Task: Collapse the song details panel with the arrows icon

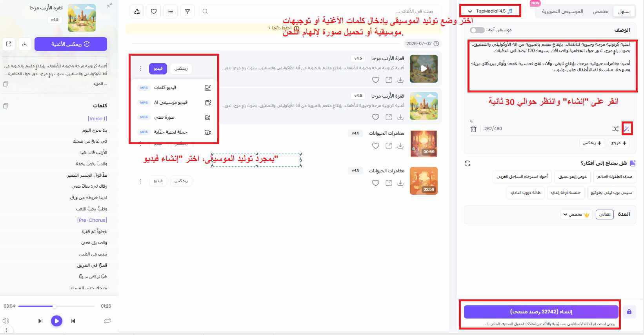Action: [x=109, y=5]
